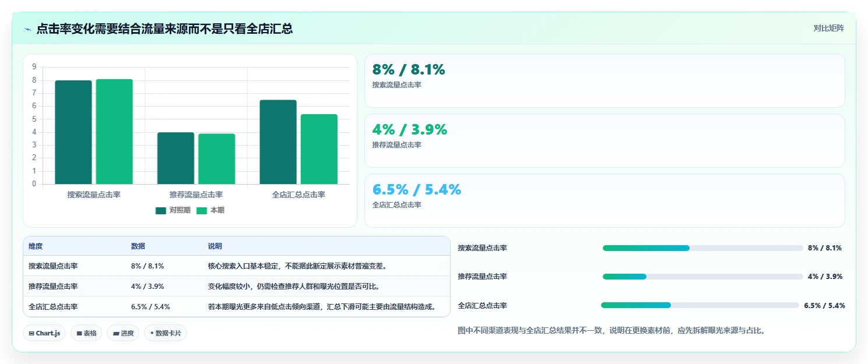
Task: Click x-axis label 全店汇总点击率 on chart
Action: point(298,195)
